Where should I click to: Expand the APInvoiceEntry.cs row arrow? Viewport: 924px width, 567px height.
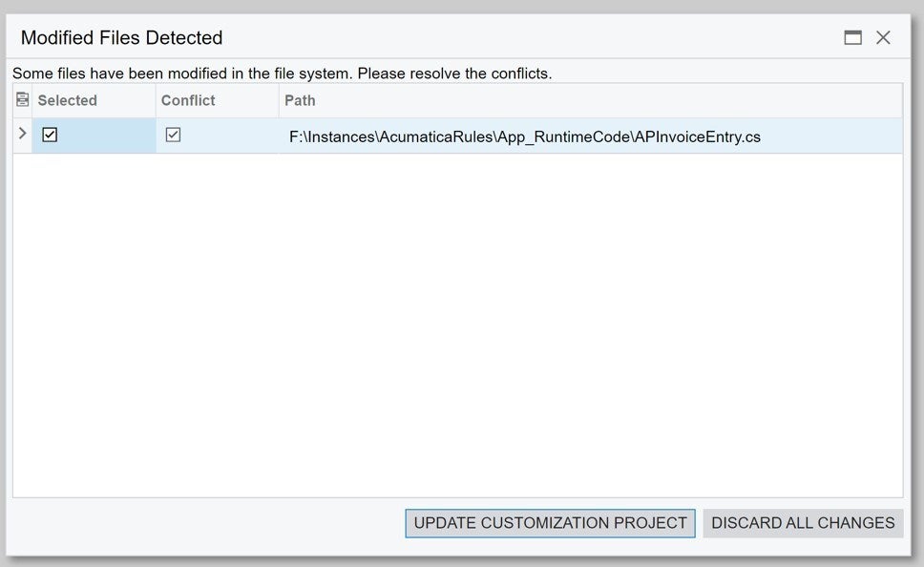[x=22, y=134]
